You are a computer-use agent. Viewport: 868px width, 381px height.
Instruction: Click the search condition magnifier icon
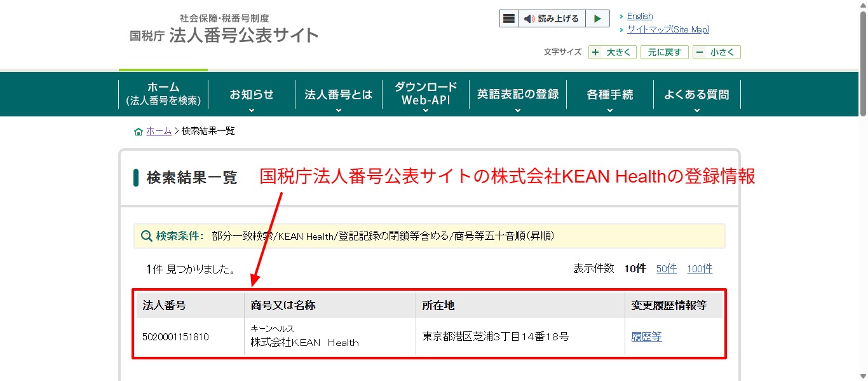(x=146, y=236)
